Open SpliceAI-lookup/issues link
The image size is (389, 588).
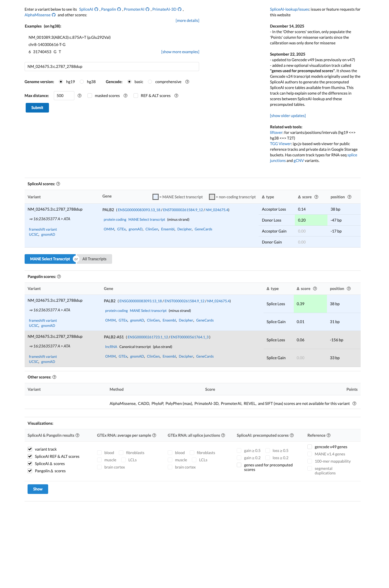pos(289,9)
